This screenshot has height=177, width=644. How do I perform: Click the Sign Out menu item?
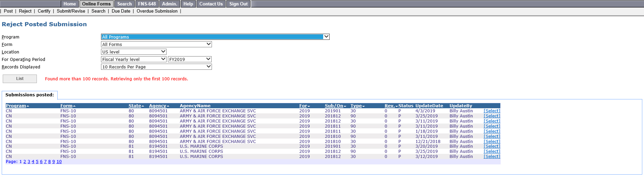click(x=239, y=4)
